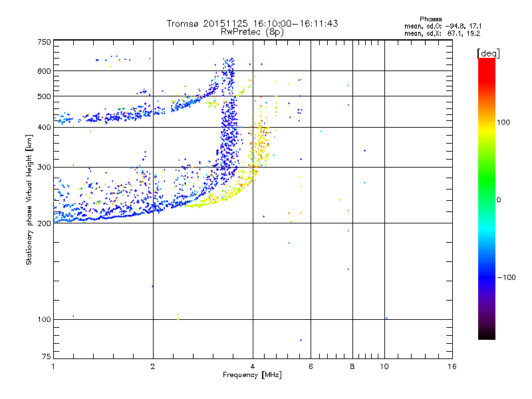Click the '[deg]' colorbar unit label
This screenshot has width=532, height=399.
click(x=488, y=53)
